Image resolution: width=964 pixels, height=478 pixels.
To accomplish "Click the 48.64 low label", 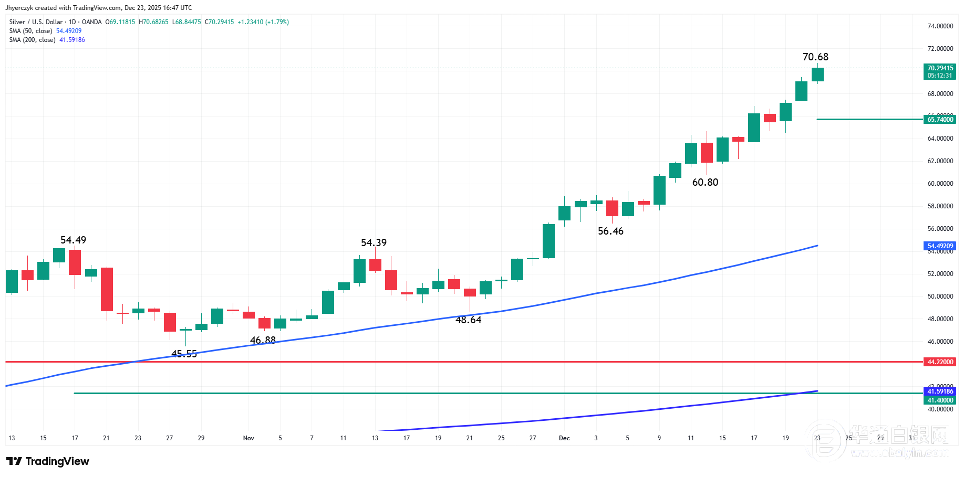I will tap(469, 319).
